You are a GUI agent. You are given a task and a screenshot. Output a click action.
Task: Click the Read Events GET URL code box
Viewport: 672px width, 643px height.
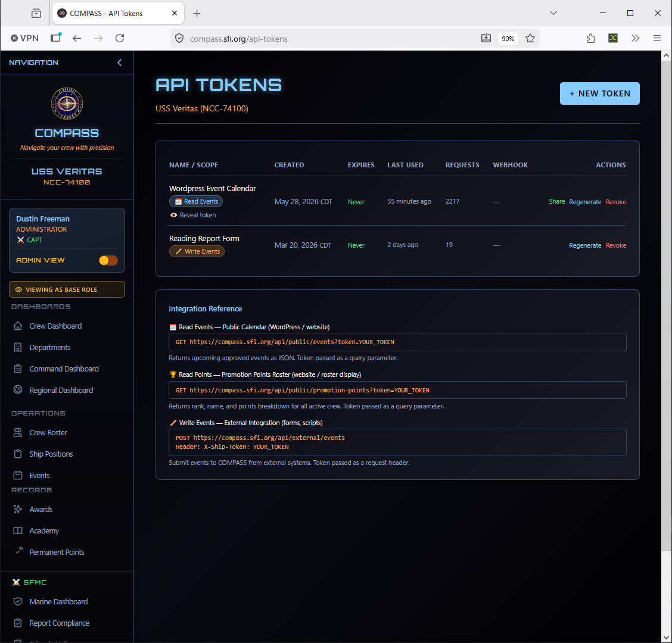tap(397, 342)
